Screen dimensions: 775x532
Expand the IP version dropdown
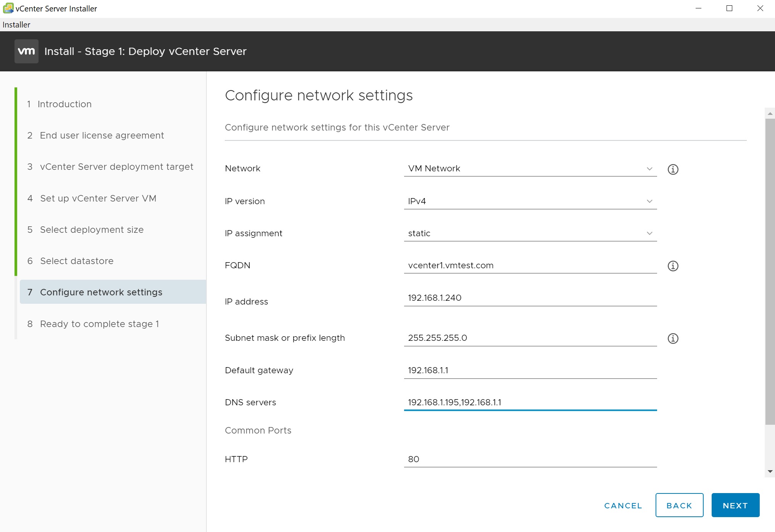(x=530, y=201)
